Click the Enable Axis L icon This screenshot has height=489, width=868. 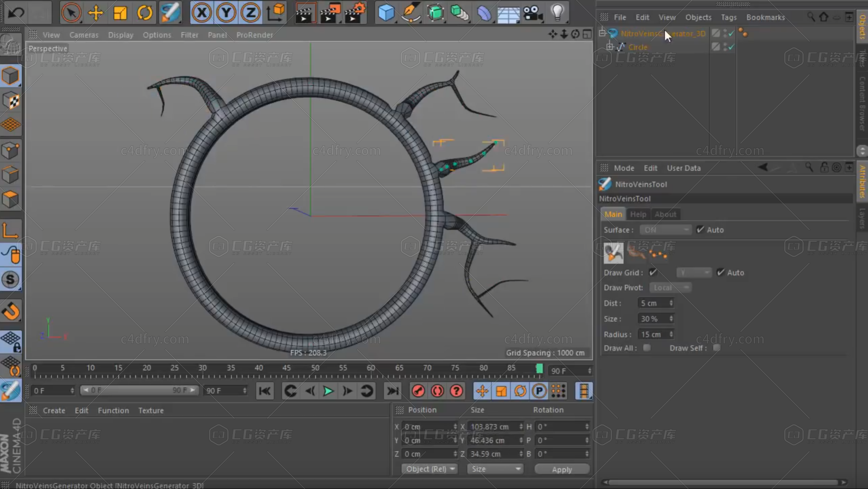(11, 231)
